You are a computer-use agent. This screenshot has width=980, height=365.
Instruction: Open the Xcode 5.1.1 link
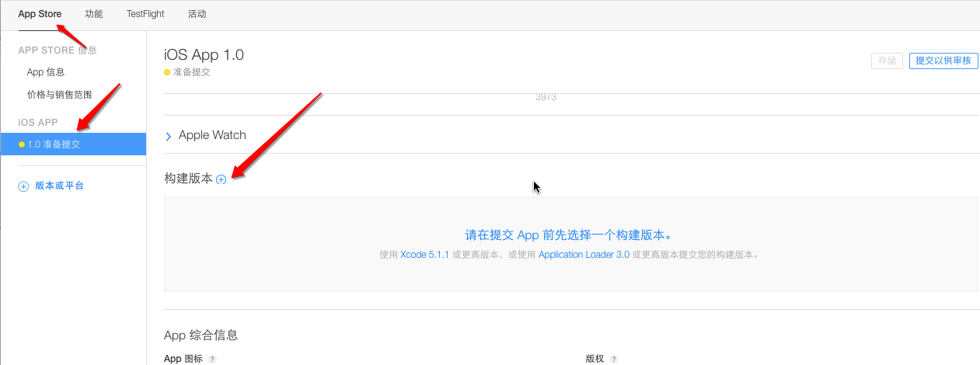click(424, 255)
